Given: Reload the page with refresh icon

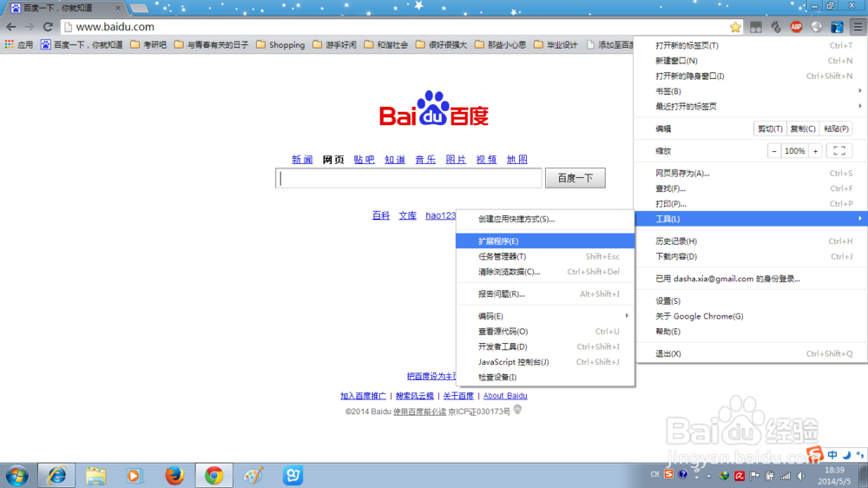Looking at the screenshot, I should click(48, 27).
